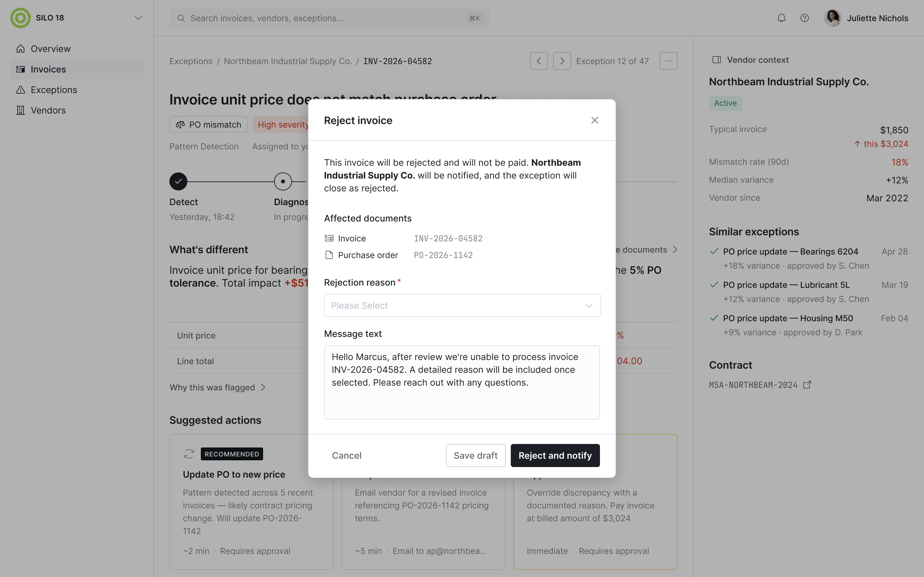Open the more options ellipsis button
This screenshot has height=577, width=924.
coord(669,61)
